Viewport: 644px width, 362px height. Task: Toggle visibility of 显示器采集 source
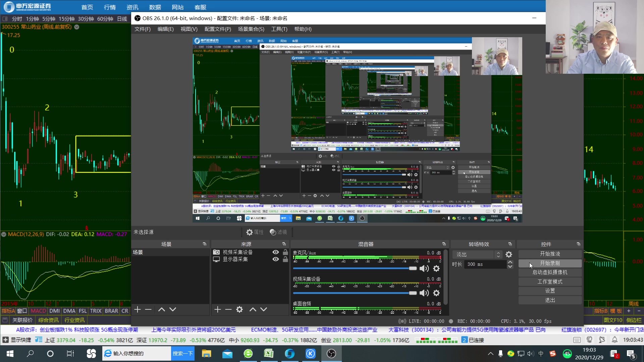click(x=276, y=259)
